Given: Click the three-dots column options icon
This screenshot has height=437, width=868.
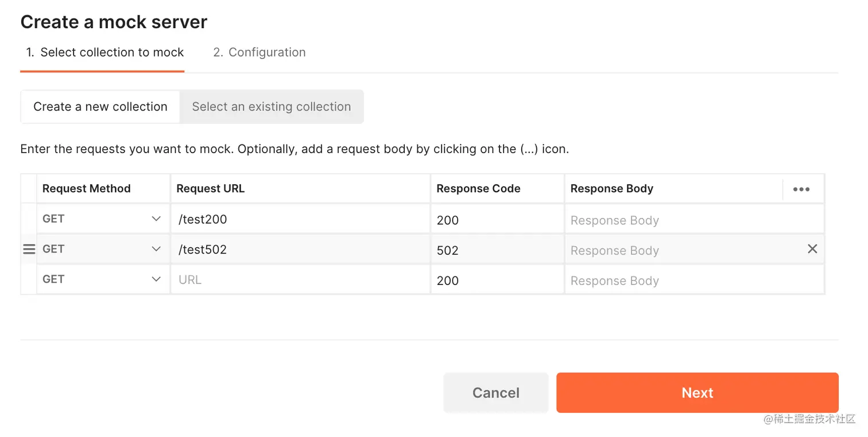Looking at the screenshot, I should [801, 189].
